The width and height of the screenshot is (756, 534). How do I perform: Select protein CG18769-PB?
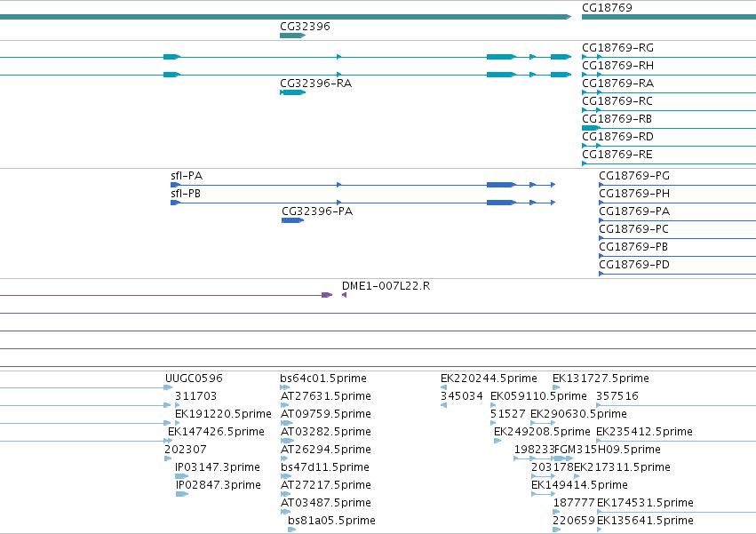point(633,247)
